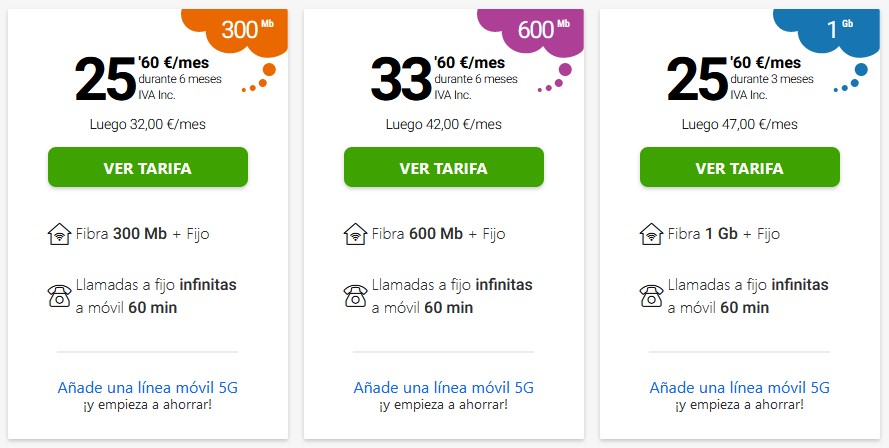The image size is (889, 448).
Task: Click 'Luego 47,00 €/mes' text in 1 Gb card
Action: click(739, 124)
